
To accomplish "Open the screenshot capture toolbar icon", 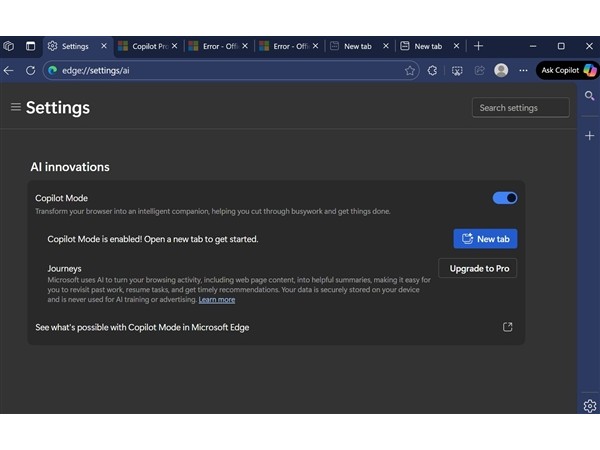I will 457,70.
